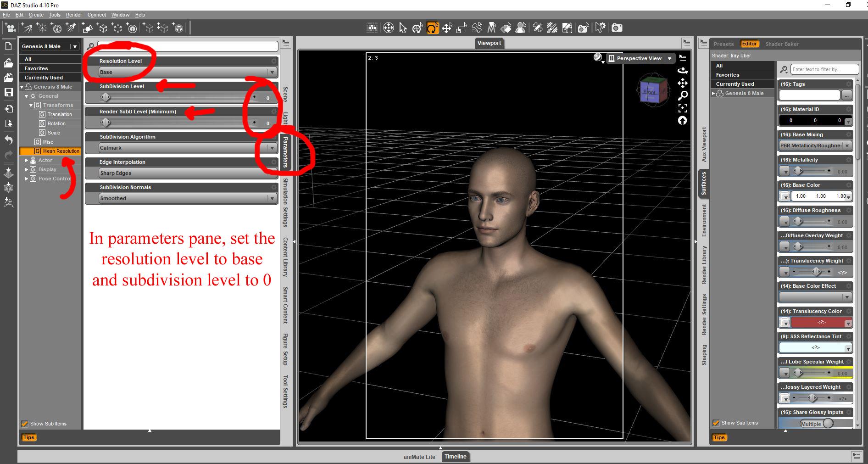The height and width of the screenshot is (464, 868).
Task: Expand the Display group
Action: 26,169
